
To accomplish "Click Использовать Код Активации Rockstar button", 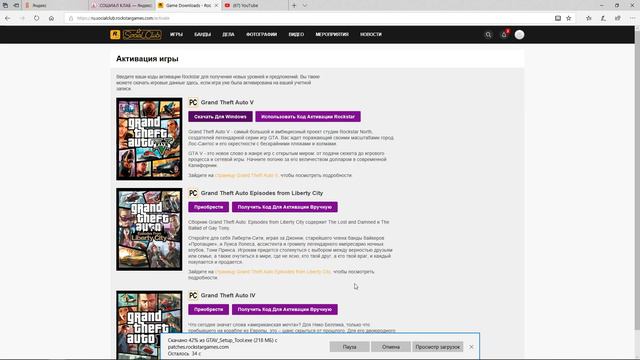I will click(x=308, y=117).
